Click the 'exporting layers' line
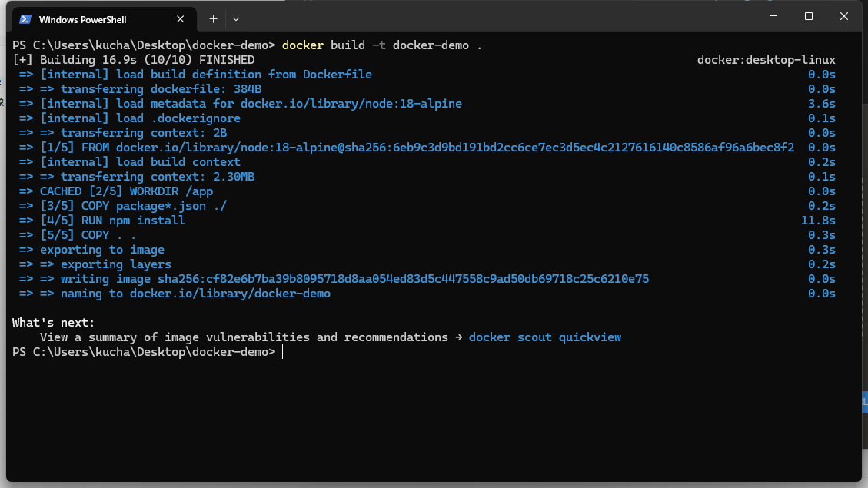This screenshot has height=488, width=868. (95, 264)
